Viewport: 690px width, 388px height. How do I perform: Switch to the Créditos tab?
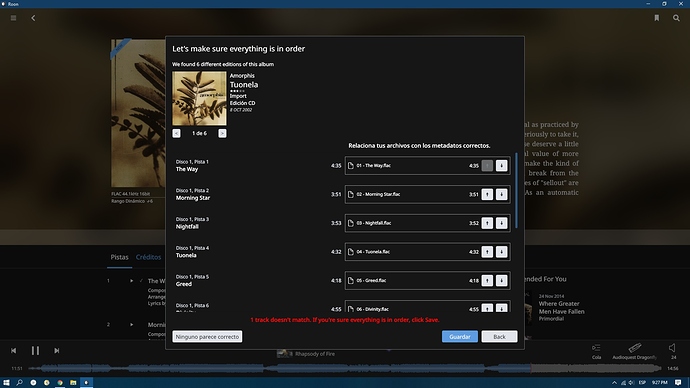[148, 257]
